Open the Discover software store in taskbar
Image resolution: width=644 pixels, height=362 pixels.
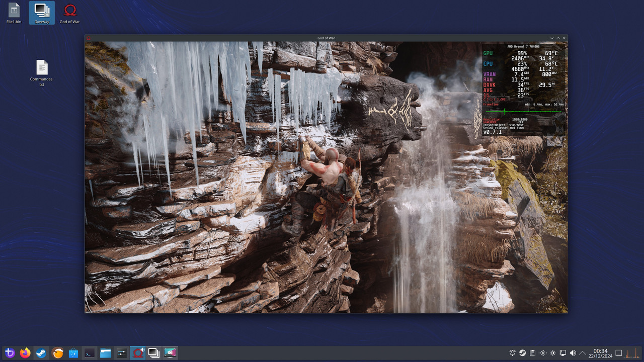pos(73,353)
